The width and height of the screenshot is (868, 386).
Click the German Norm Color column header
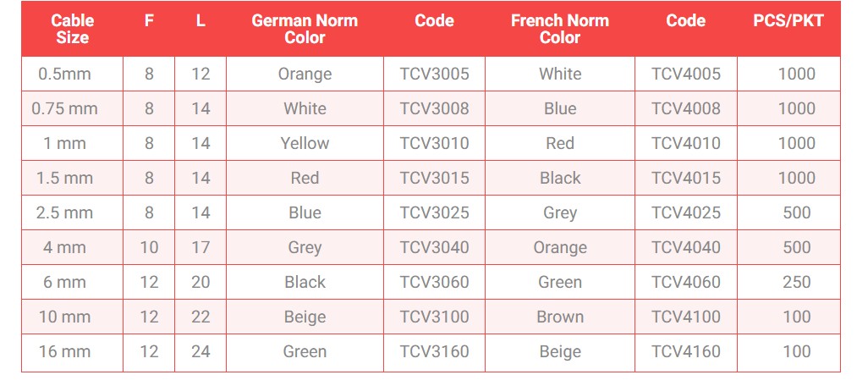pos(305,29)
